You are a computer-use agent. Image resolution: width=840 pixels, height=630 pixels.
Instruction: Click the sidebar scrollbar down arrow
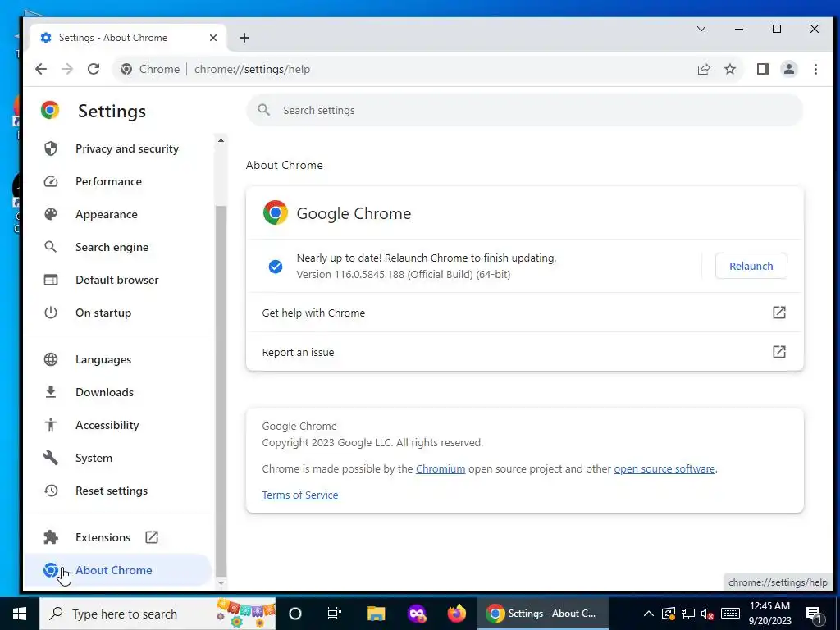[221, 583]
